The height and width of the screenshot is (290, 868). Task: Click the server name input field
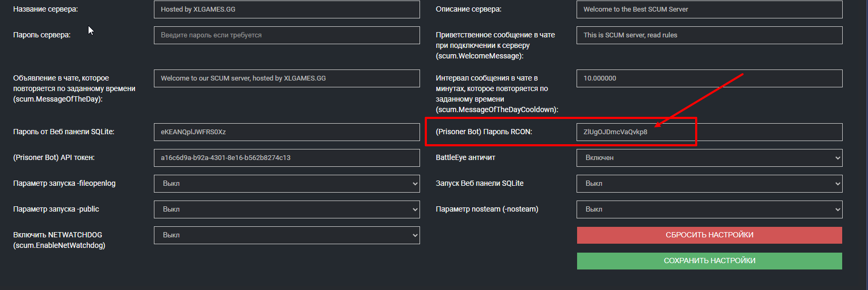point(287,9)
